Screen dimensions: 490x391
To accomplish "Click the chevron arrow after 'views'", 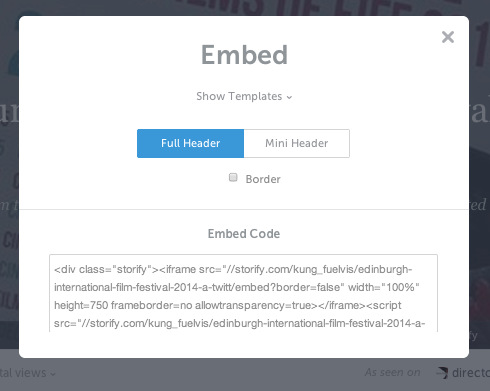I will [53, 374].
